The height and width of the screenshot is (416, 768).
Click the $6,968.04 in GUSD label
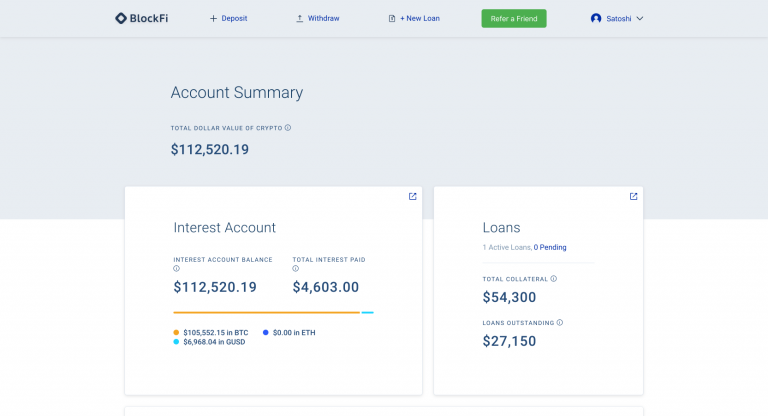[x=214, y=342]
